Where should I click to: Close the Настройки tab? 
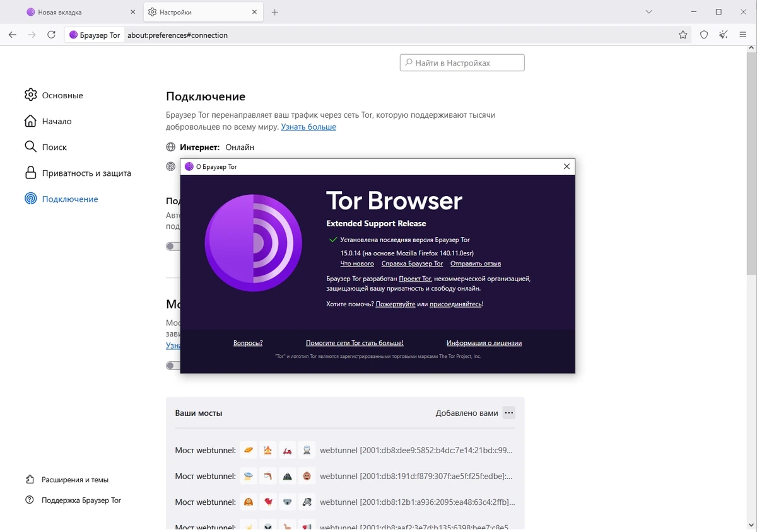pyautogui.click(x=254, y=12)
